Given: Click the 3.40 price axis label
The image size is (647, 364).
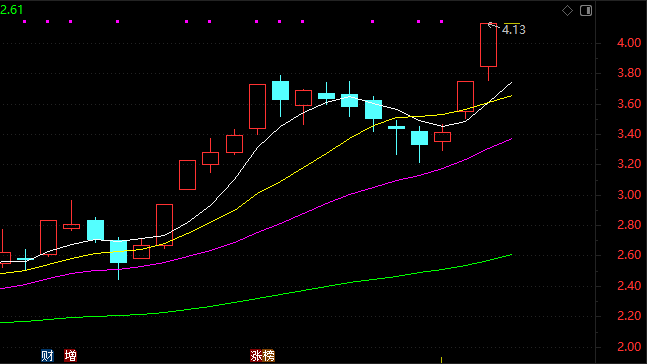Looking at the screenshot, I should click(x=629, y=134).
